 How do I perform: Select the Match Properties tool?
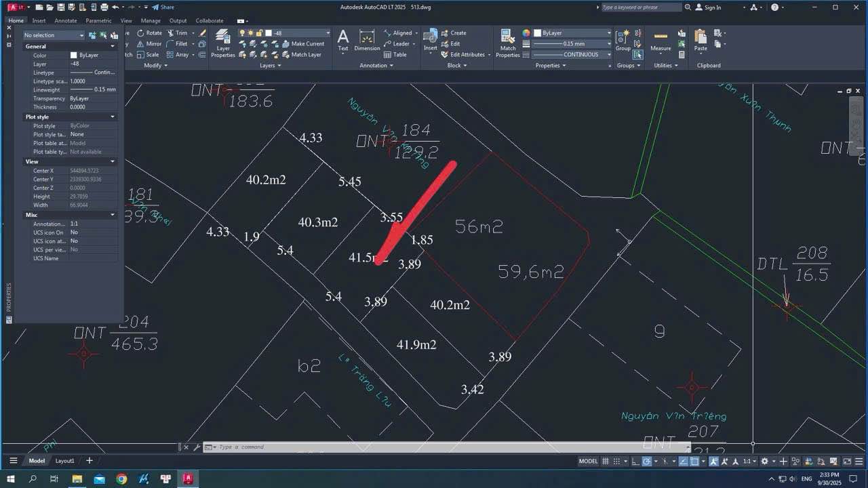[507, 41]
